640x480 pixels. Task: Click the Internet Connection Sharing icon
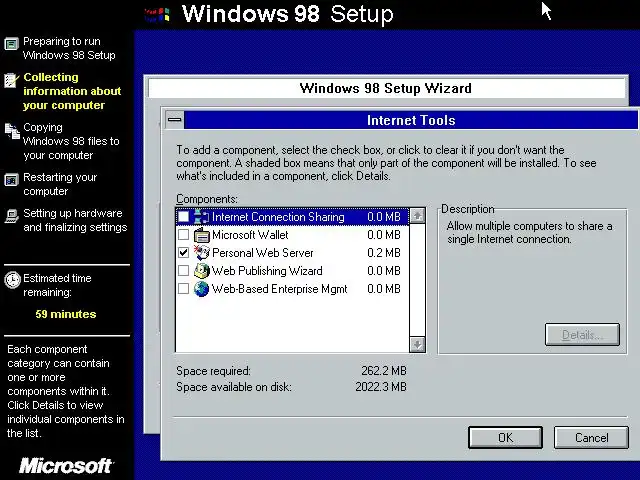click(x=201, y=217)
